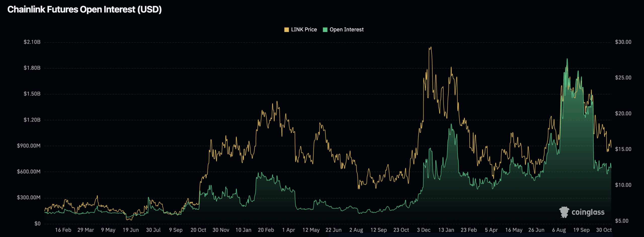Select the 1 Apr date marker
This screenshot has width=644, height=237.
pos(288,230)
